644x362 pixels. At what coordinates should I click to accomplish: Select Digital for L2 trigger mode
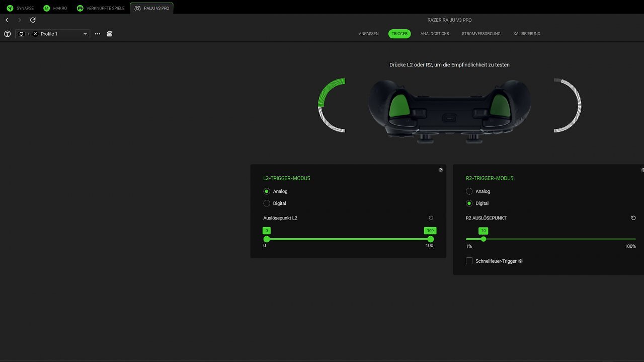(267, 203)
